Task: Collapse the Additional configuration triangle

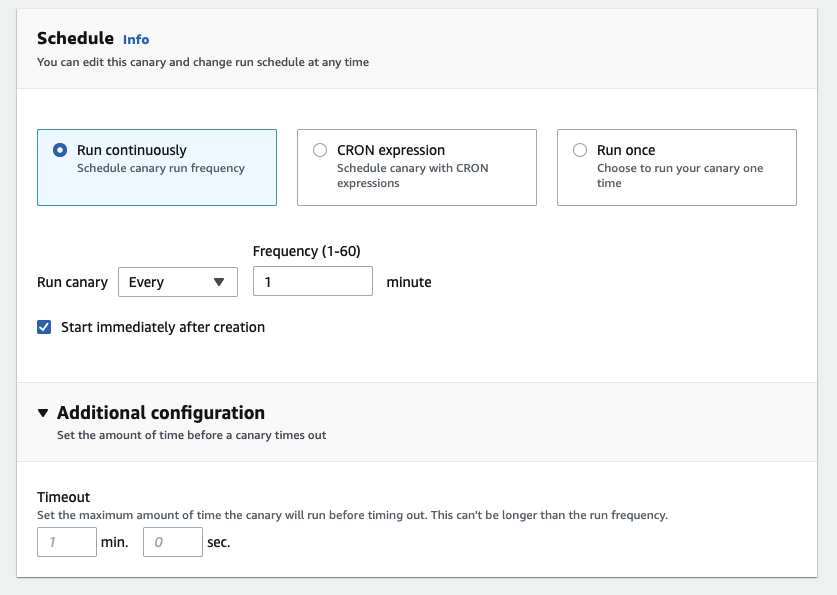Action: click(x=43, y=412)
